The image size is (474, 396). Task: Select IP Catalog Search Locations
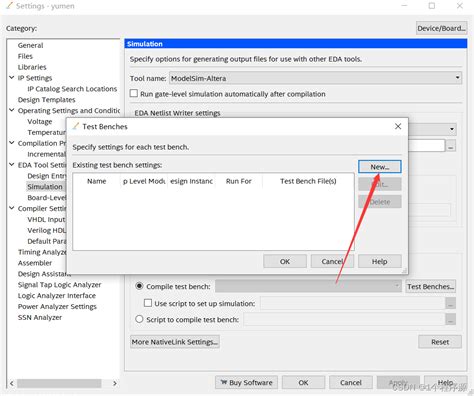(x=72, y=89)
